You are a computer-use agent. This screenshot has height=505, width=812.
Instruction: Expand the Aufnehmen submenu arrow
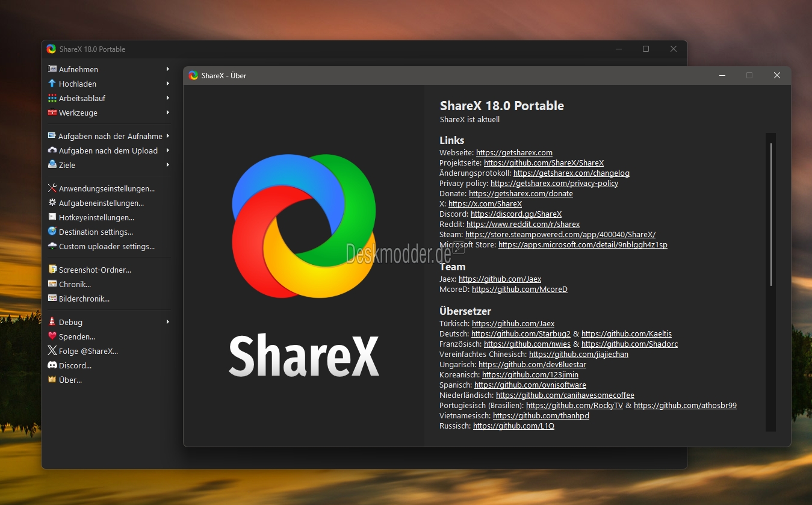168,69
